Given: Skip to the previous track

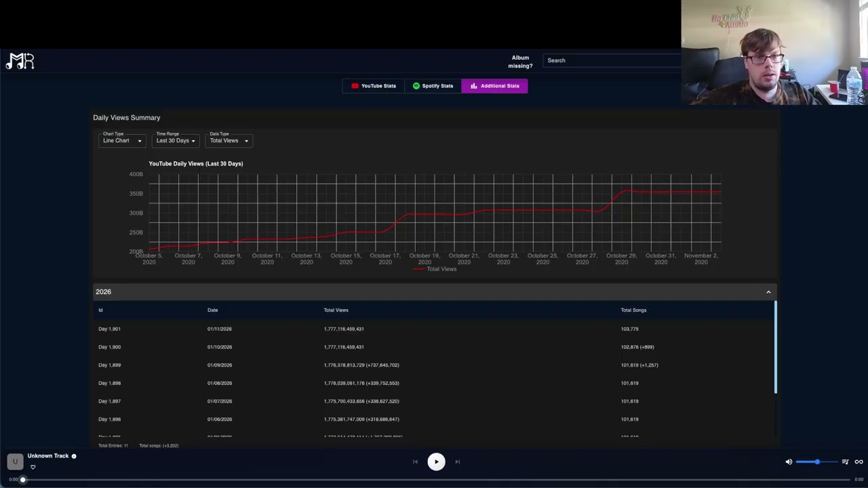Looking at the screenshot, I should coord(415,462).
